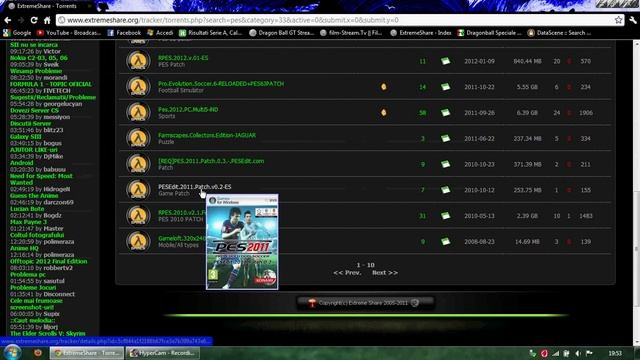Go to the home page icon
This screenshot has width=640, height=360.
[x=47, y=20]
